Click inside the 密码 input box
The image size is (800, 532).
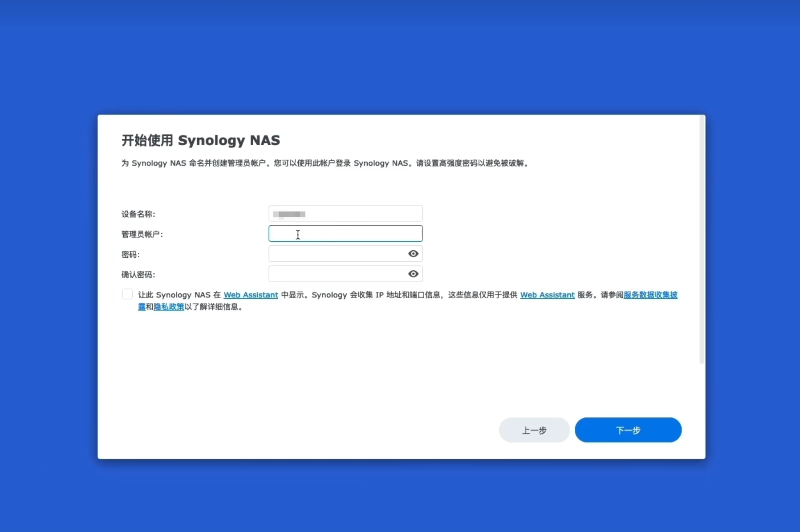click(x=337, y=254)
